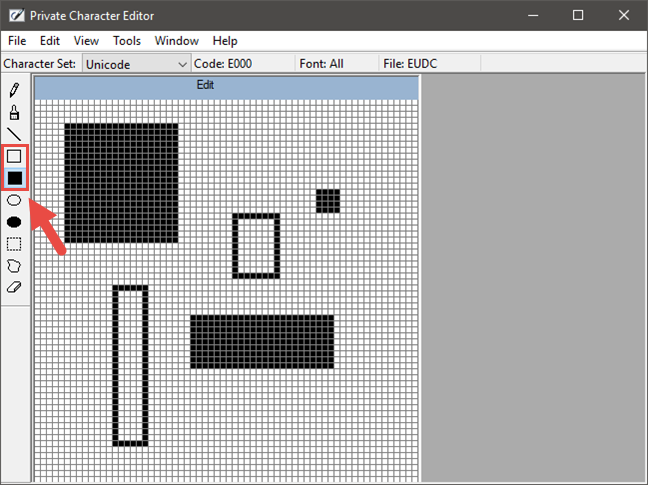Close the Private Character Editor window
648x485 pixels.
[624, 16]
